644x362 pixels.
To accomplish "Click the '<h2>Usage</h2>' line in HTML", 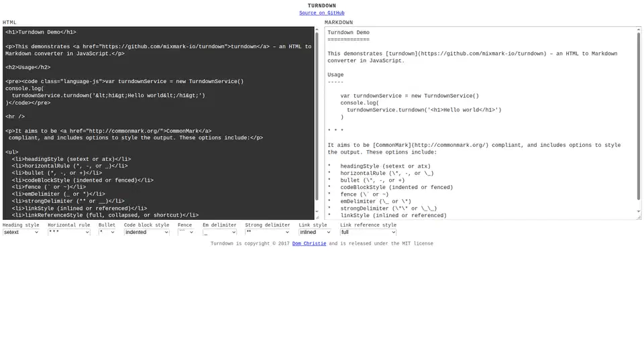I will (x=28, y=67).
